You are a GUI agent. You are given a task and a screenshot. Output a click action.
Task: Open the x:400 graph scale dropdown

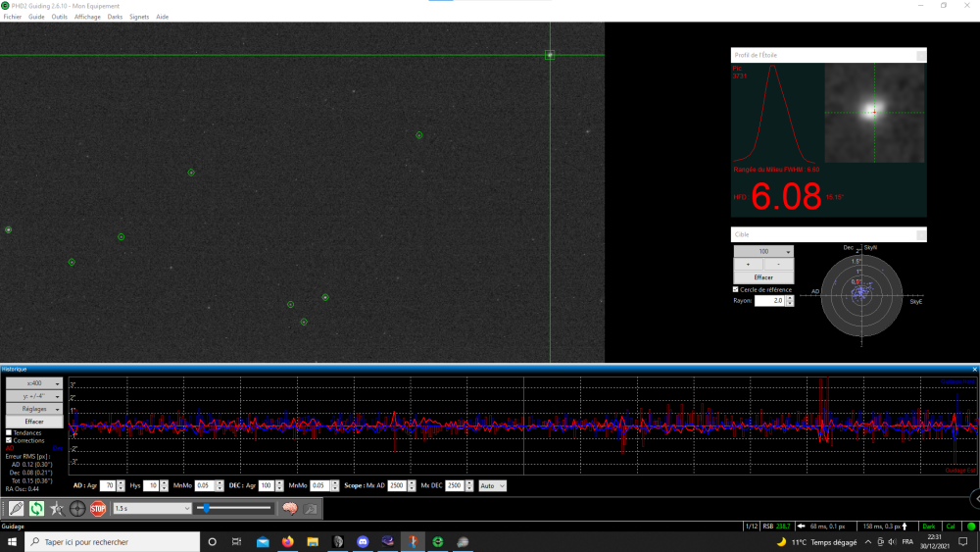coord(34,383)
